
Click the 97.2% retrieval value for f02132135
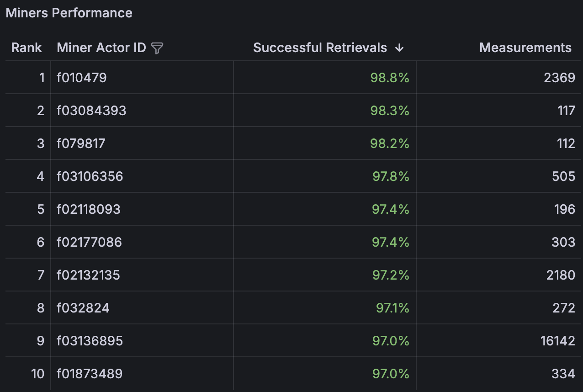pos(390,275)
